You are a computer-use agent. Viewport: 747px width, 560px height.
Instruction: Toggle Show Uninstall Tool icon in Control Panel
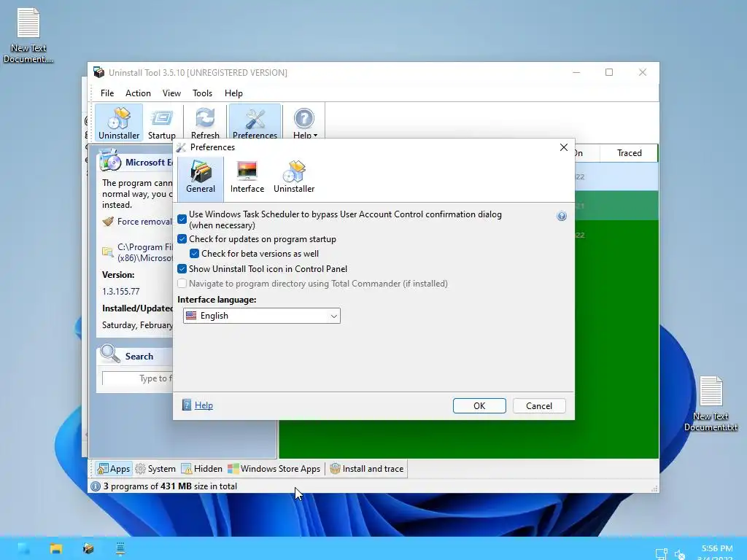[182, 268]
